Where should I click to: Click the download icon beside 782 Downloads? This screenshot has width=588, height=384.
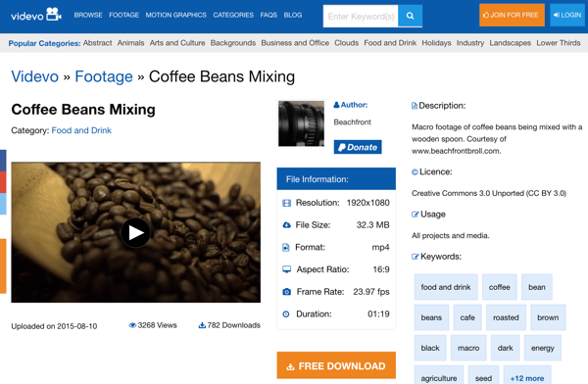tap(202, 325)
